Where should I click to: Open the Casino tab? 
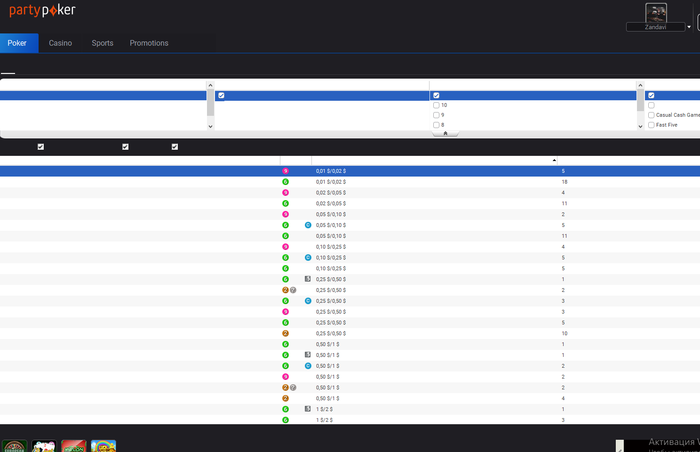coord(60,43)
